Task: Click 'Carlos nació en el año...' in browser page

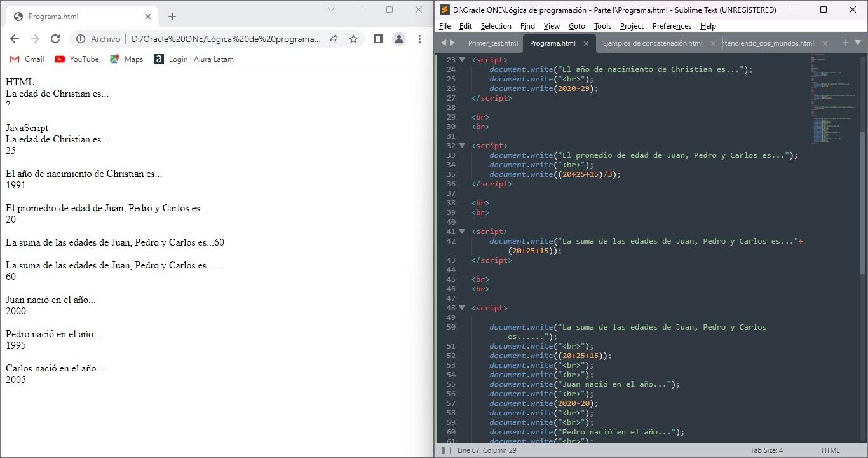Action: click(55, 368)
